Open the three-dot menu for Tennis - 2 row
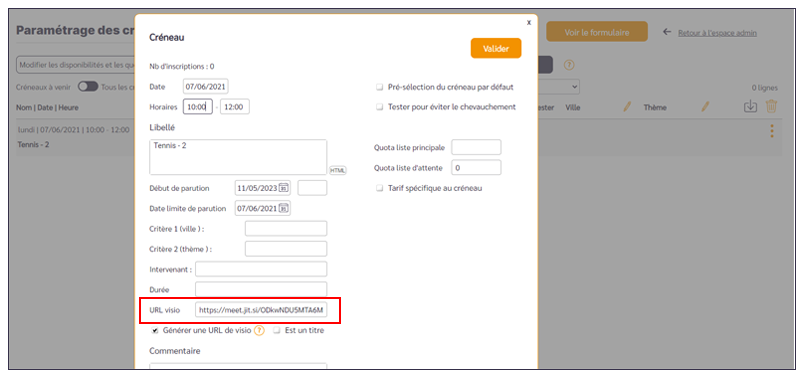 tap(771, 131)
